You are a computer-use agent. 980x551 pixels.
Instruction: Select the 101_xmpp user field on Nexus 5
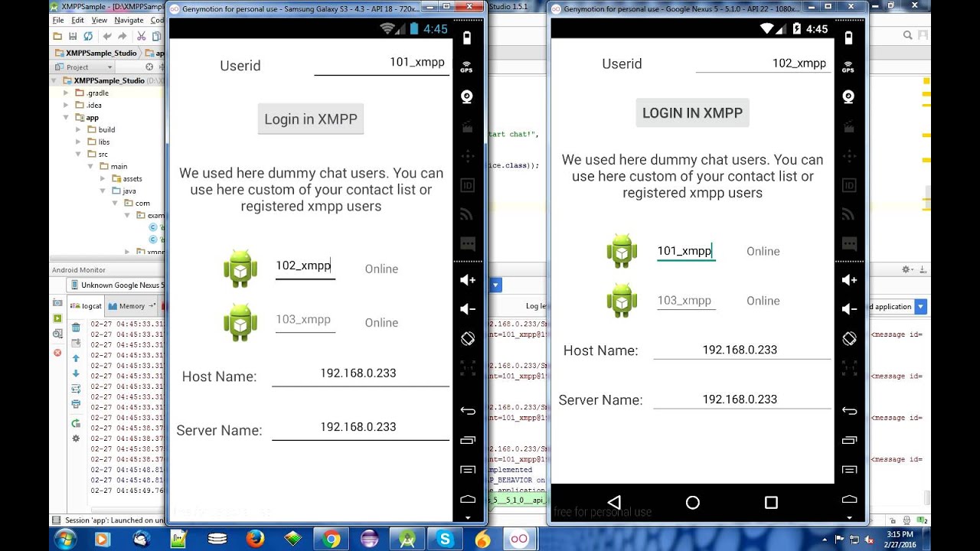[686, 251]
